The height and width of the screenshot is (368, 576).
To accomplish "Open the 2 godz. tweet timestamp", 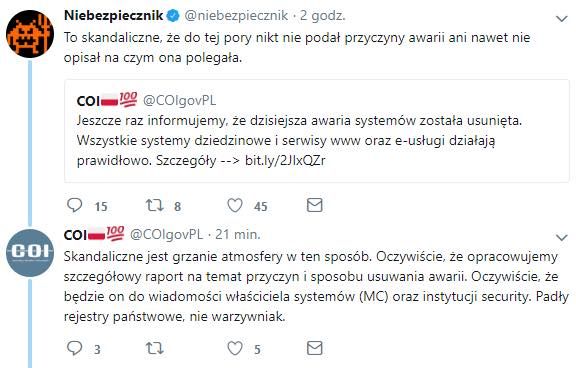I will point(323,16).
